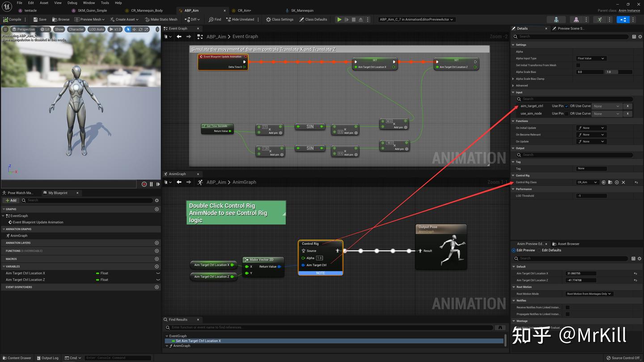The height and width of the screenshot is (362, 644).
Task: Open the Root Motion Mode dropdown
Action: 589,294
